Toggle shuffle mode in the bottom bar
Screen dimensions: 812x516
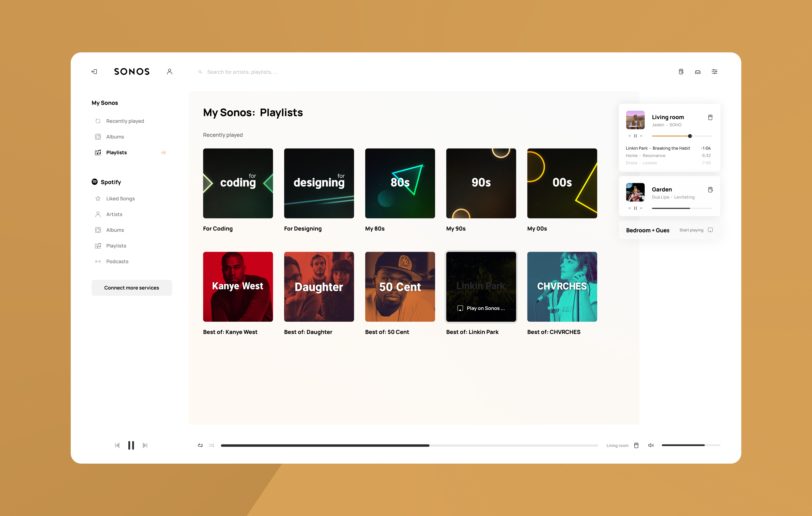(211, 445)
